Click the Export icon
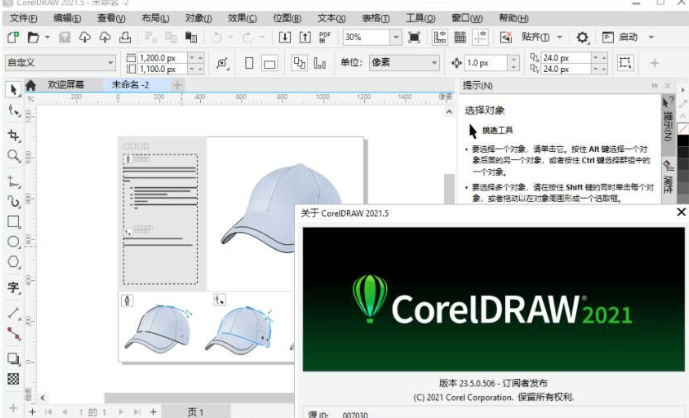This screenshot has height=418, width=689. pyautogui.click(x=305, y=37)
